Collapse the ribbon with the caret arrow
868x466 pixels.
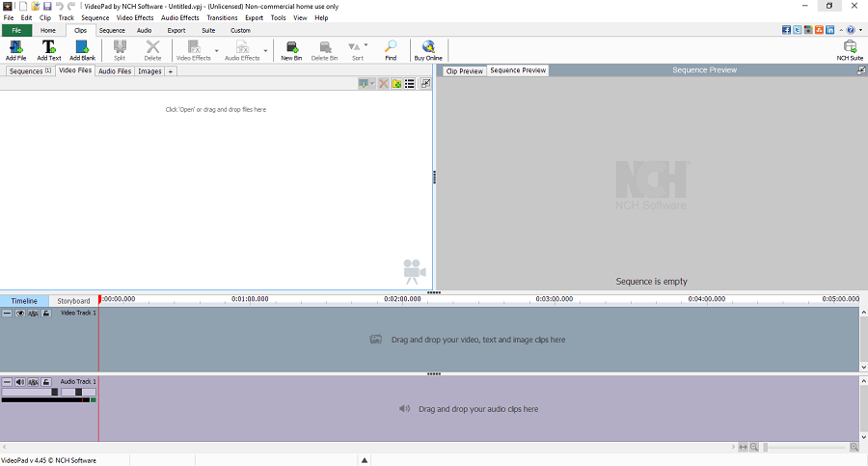(x=841, y=30)
